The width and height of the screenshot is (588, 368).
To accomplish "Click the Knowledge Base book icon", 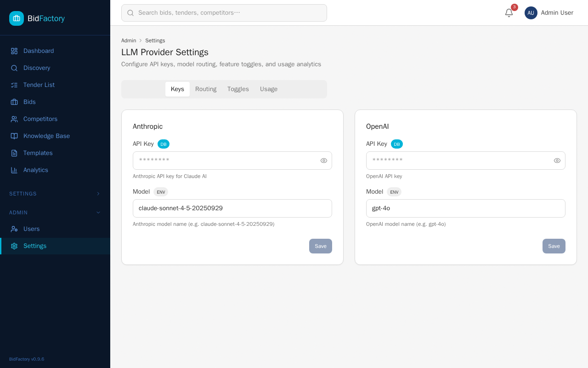I will click(14, 136).
